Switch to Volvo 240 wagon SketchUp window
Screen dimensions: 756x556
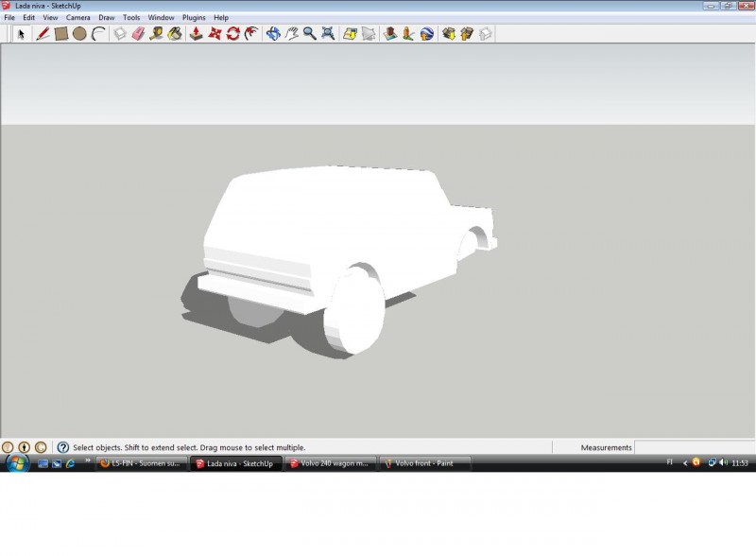pyautogui.click(x=331, y=464)
